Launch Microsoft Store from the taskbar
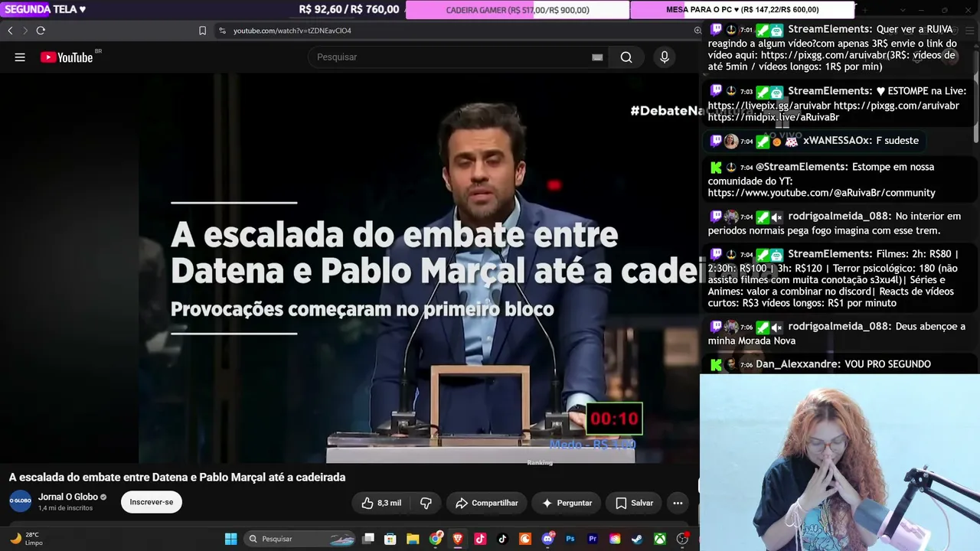 [x=390, y=539]
